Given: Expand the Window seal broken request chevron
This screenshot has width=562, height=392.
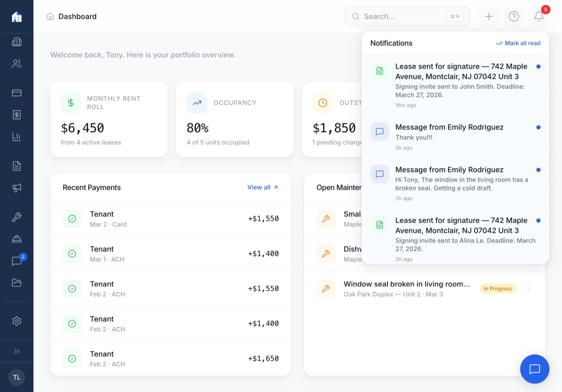Looking at the screenshot, I should click(528, 288).
